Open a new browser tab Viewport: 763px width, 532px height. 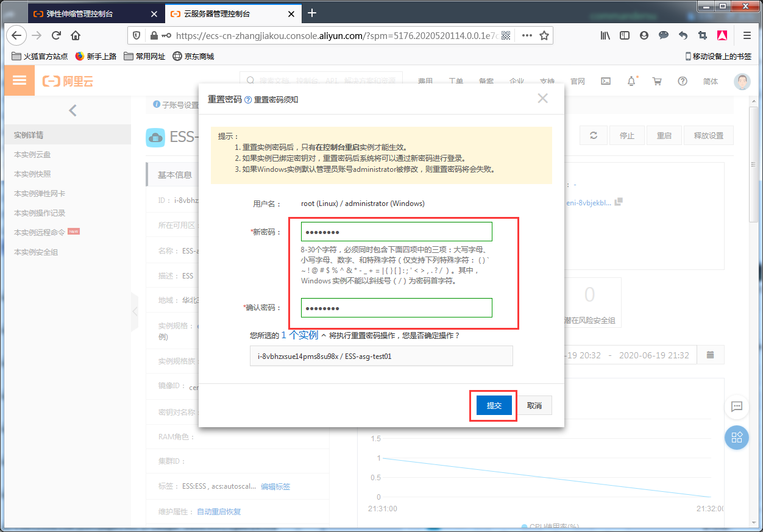click(312, 13)
